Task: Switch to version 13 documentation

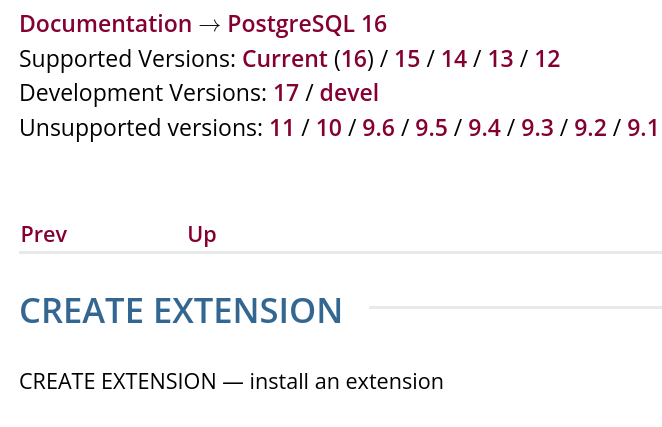Action: 501,59
